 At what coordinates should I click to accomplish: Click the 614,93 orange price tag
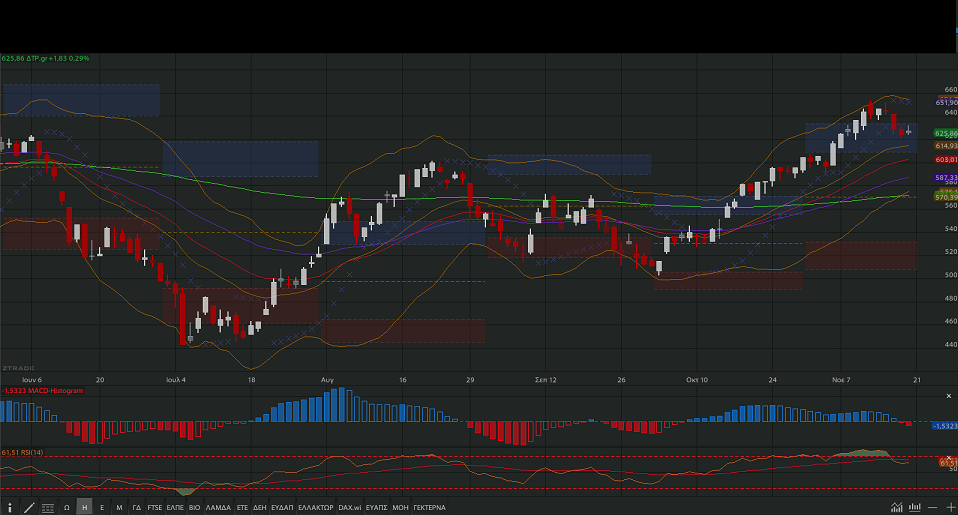click(x=946, y=146)
